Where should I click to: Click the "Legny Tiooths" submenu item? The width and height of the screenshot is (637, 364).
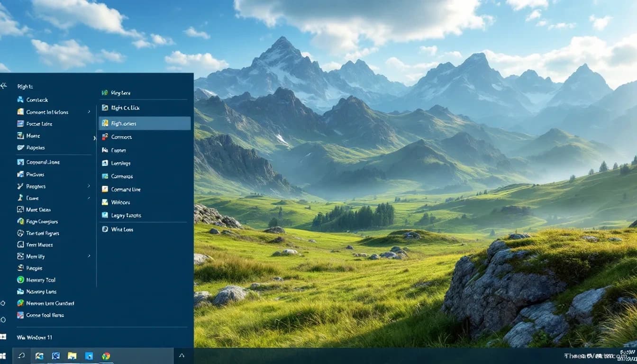(126, 215)
